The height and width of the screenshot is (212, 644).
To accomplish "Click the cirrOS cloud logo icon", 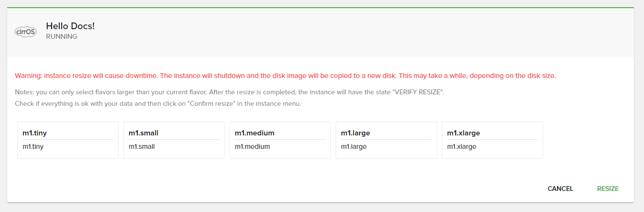I will 26,32.
